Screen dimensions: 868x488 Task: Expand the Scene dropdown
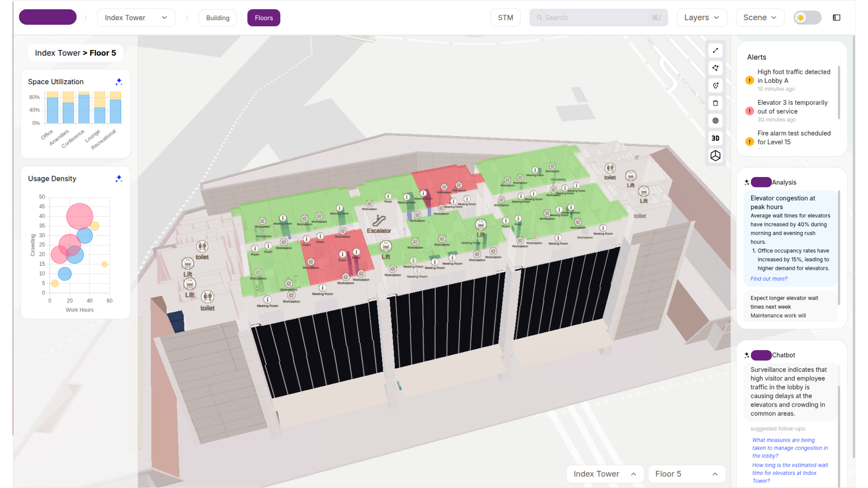(x=760, y=18)
